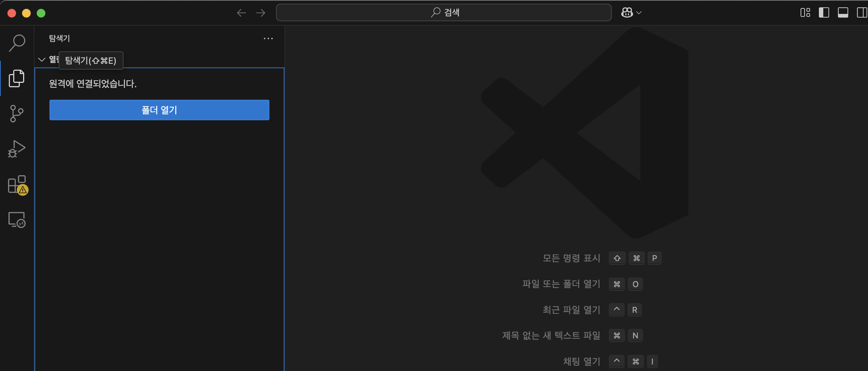Screen dimensions: 868x371
Task: Open the Copilot chat icon
Action: (627, 12)
